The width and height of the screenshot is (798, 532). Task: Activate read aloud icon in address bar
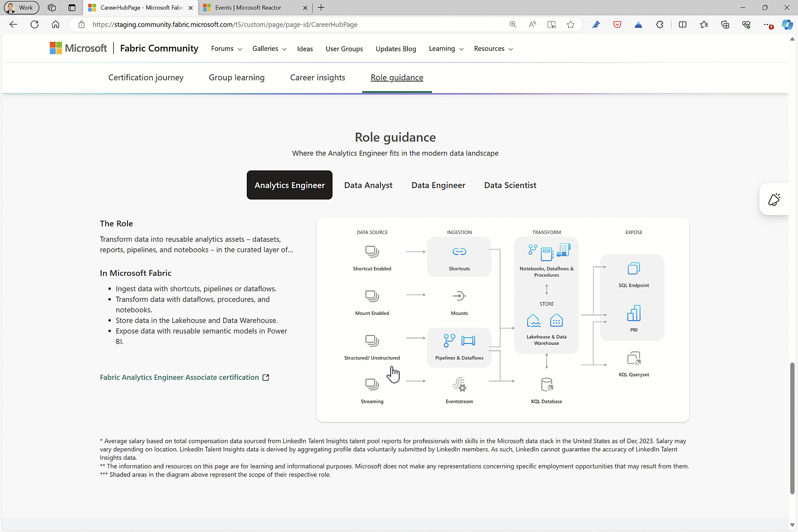click(x=532, y=25)
